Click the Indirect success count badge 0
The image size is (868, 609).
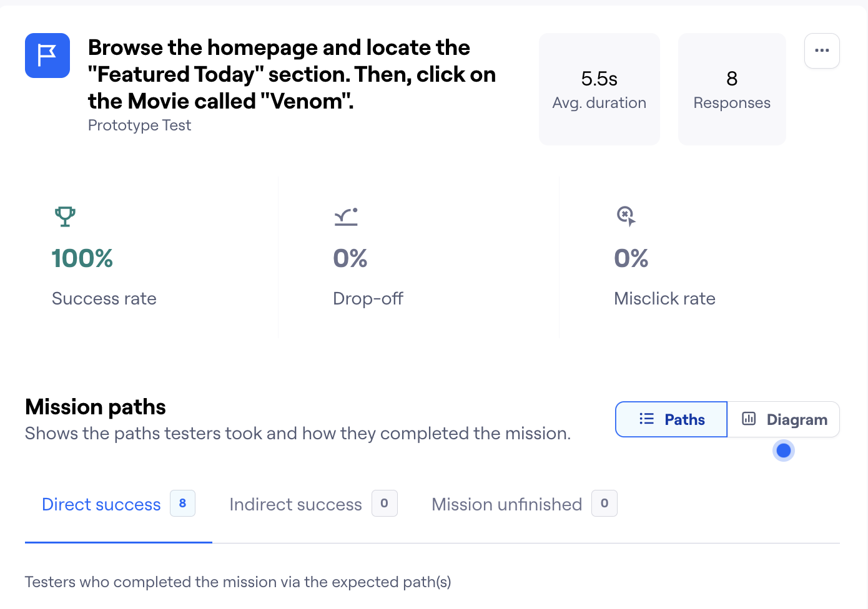pyautogui.click(x=384, y=504)
